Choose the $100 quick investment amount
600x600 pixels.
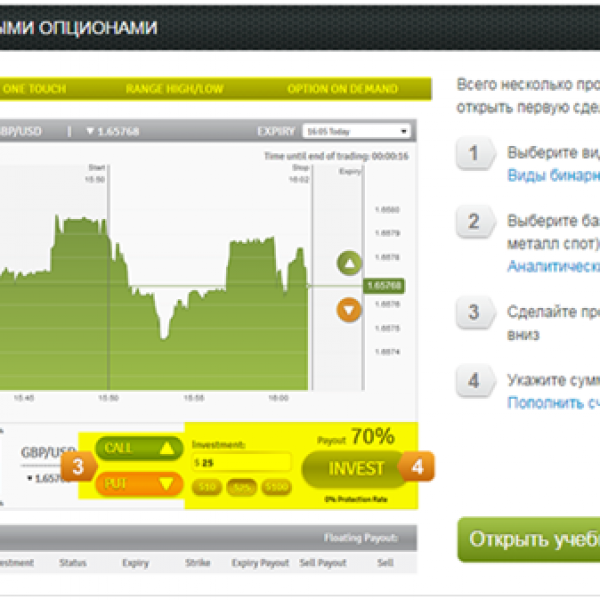[x=276, y=487]
